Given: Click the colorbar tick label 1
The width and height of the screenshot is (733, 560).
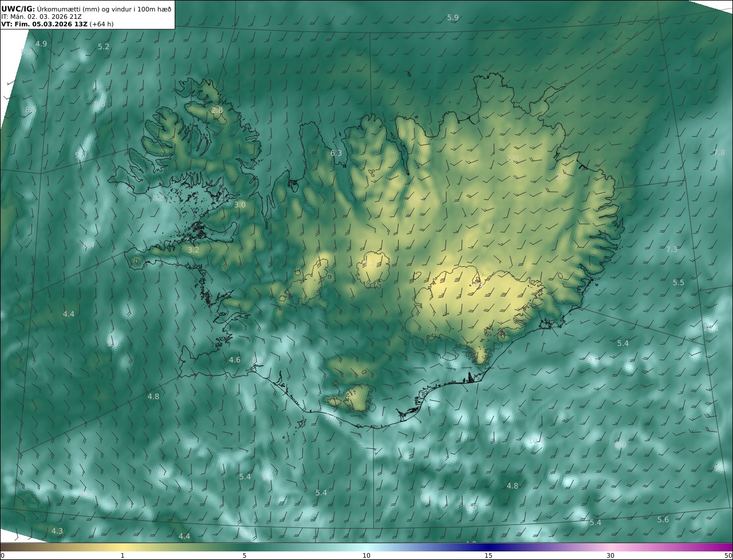Looking at the screenshot, I should click(123, 555).
